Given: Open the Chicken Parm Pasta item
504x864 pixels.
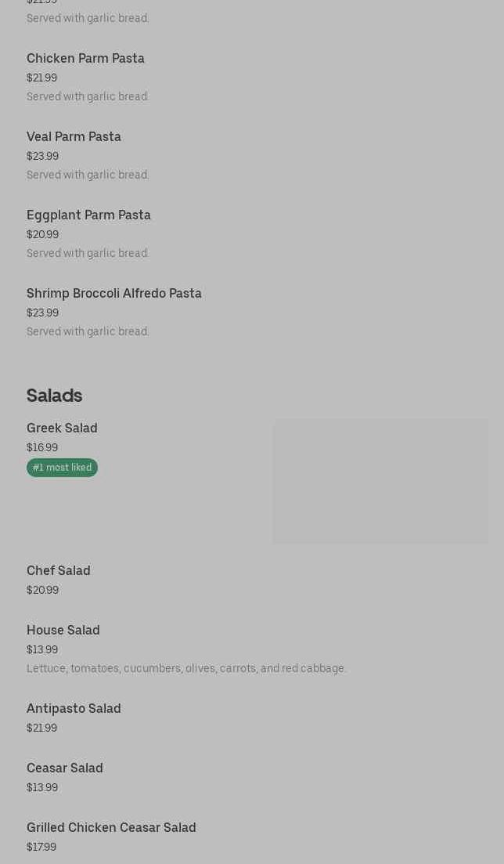Looking at the screenshot, I should pyautogui.click(x=85, y=59).
